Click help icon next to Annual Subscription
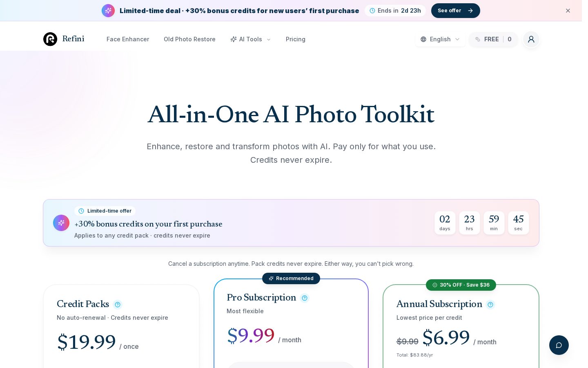The height and width of the screenshot is (368, 588). click(490, 305)
